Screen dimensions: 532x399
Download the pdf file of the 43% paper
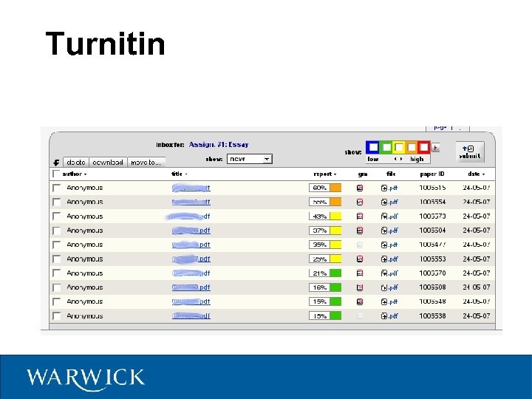389,216
